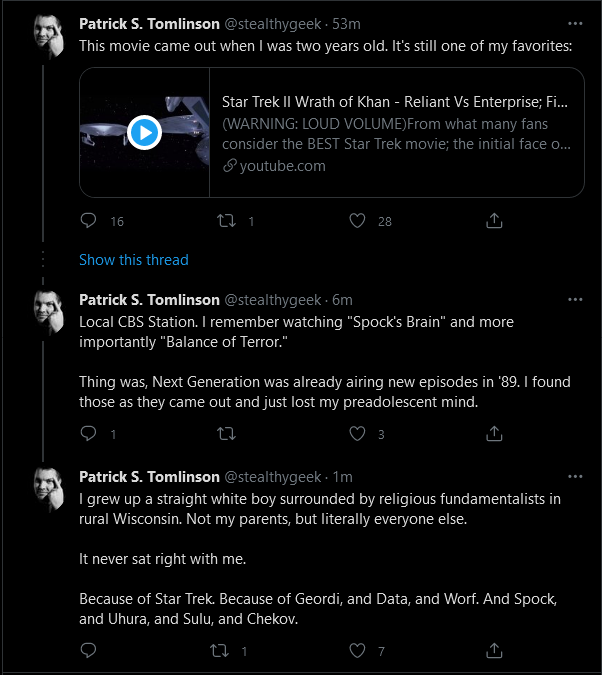Open the @stealthygeek handle on 6m tweet
The image size is (602, 675).
point(273,300)
